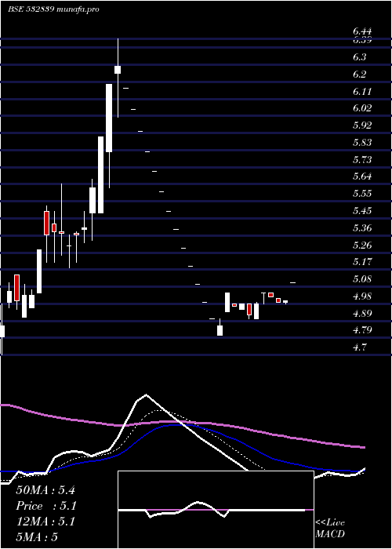Screen dimensions: 392x549
Task: Select the 5.17 price axis label
Action: click(x=361, y=262)
